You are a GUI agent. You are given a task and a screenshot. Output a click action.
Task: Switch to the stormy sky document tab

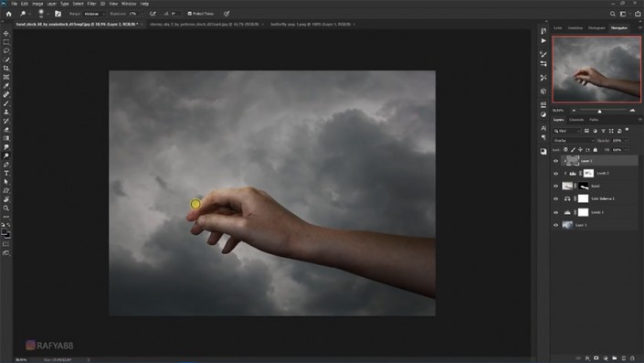point(204,25)
